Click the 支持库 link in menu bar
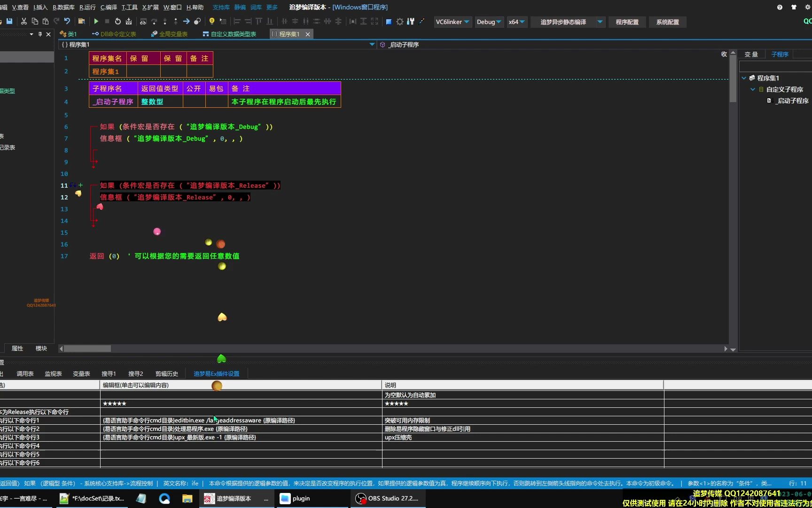 tap(221, 7)
